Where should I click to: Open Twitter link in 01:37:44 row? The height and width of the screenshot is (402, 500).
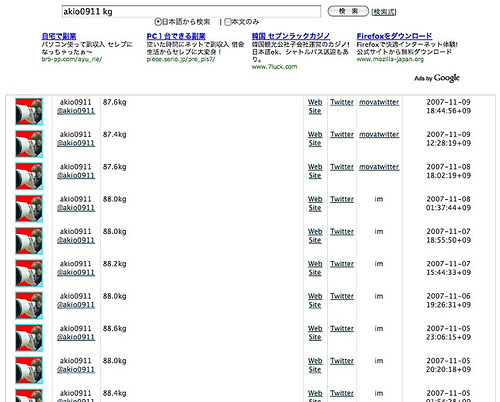tap(342, 199)
